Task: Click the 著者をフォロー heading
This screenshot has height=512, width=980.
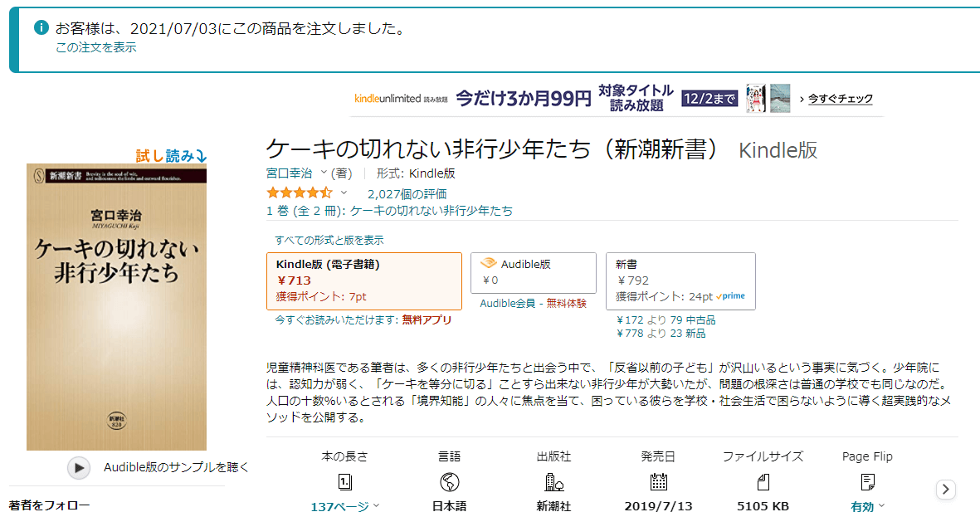Action: tap(50, 505)
